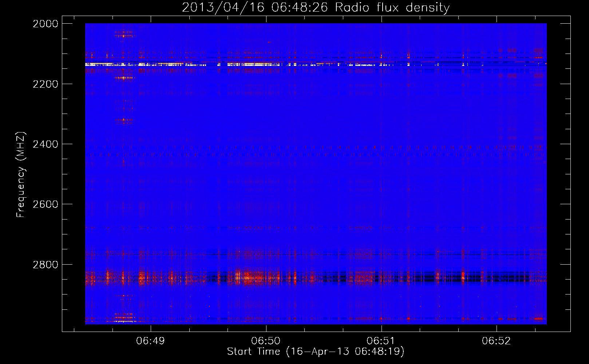The width and height of the screenshot is (589, 364).
Task: Select the 2400 frequency axis label
Action: pyautogui.click(x=46, y=144)
